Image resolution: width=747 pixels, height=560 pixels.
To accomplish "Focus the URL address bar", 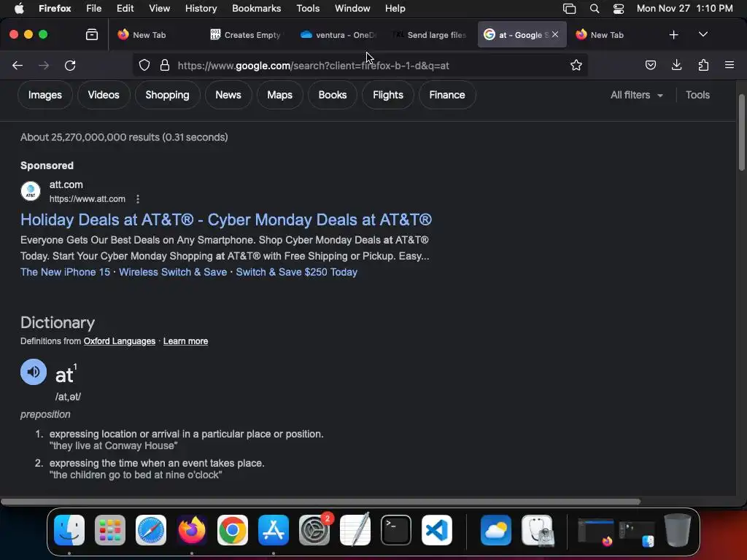I will [360, 65].
